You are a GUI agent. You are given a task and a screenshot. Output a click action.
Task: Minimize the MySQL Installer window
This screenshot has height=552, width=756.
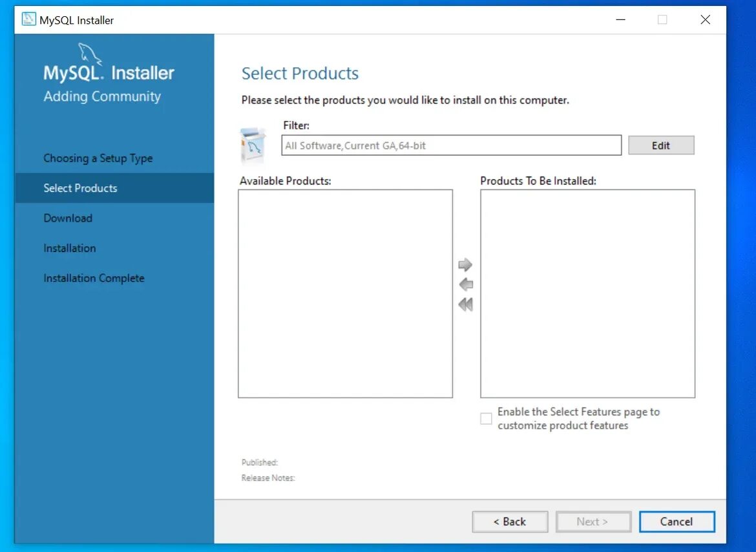tap(620, 19)
